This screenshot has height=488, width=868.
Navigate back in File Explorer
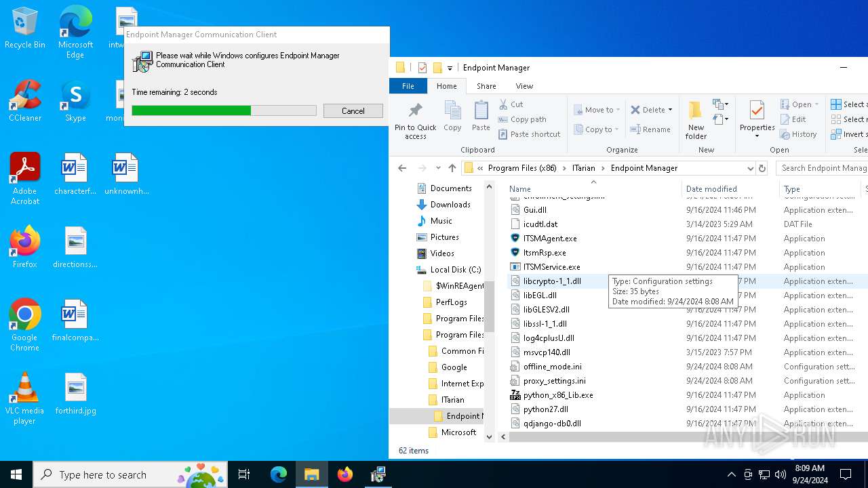click(402, 168)
